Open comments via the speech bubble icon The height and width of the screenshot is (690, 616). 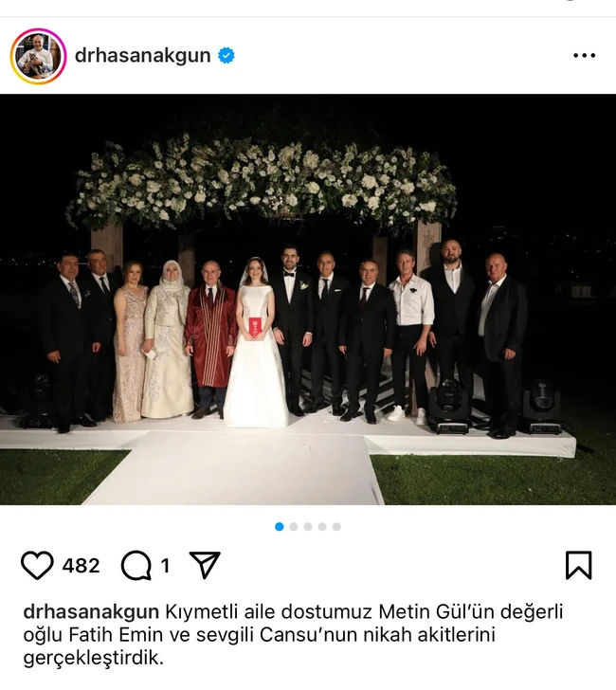click(136, 566)
